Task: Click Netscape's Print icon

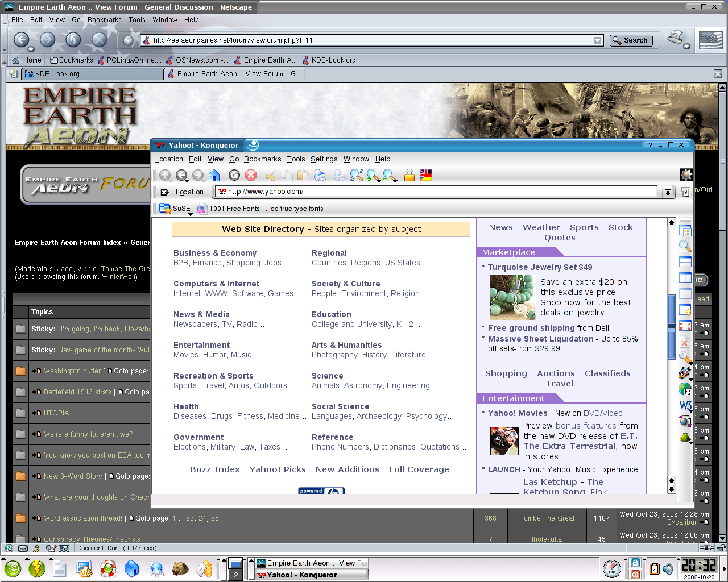Action: (676, 38)
